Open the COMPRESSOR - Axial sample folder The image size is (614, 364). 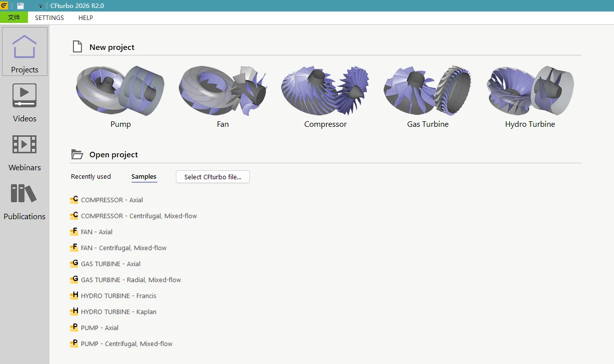tap(106, 200)
